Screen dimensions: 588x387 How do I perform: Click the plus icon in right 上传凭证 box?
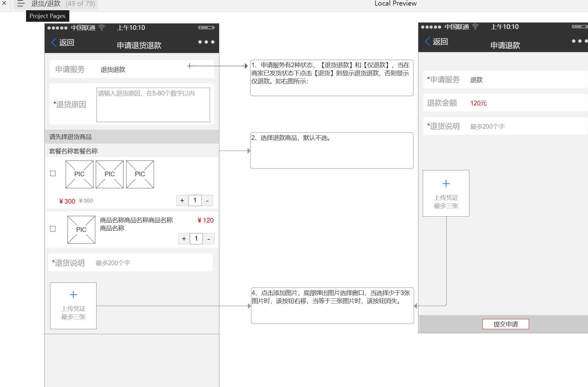[446, 183]
